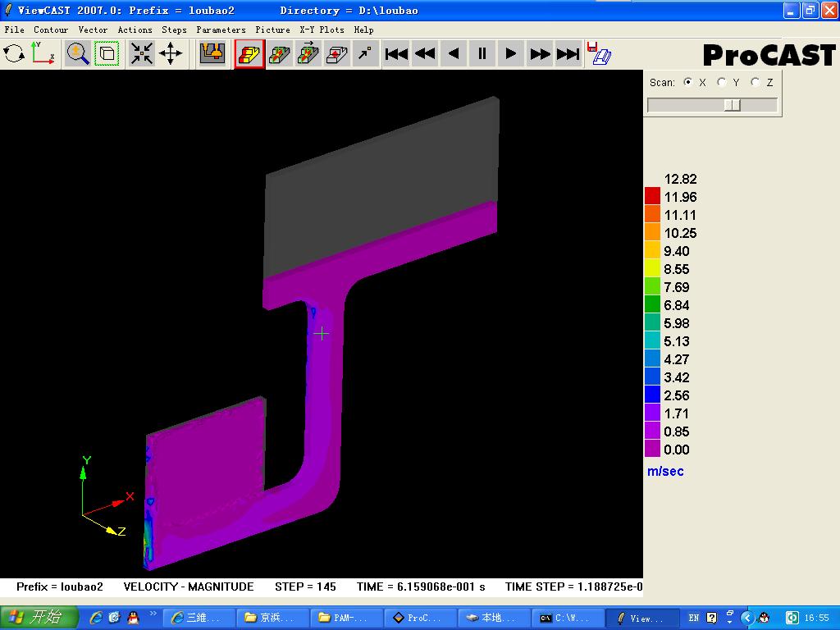Image resolution: width=840 pixels, height=630 pixels.
Task: Open the Steps menu
Action: [174, 30]
